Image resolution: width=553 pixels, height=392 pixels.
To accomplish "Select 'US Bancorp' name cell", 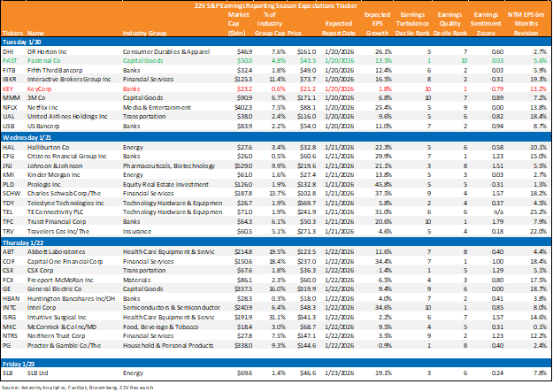I will (x=43, y=126).
